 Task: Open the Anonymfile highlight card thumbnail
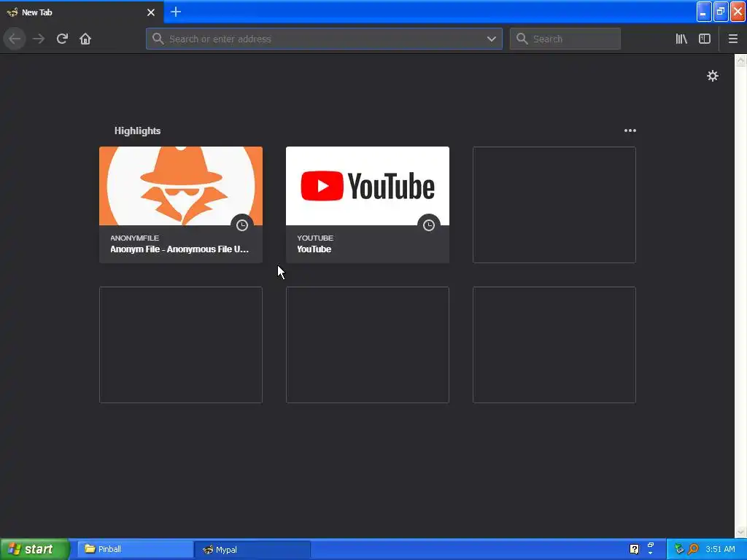[181, 186]
